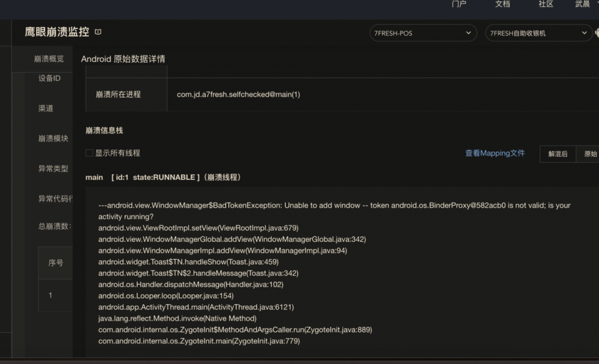Open the 社区 menu item
The height and width of the screenshot is (364, 599).
(x=546, y=4)
